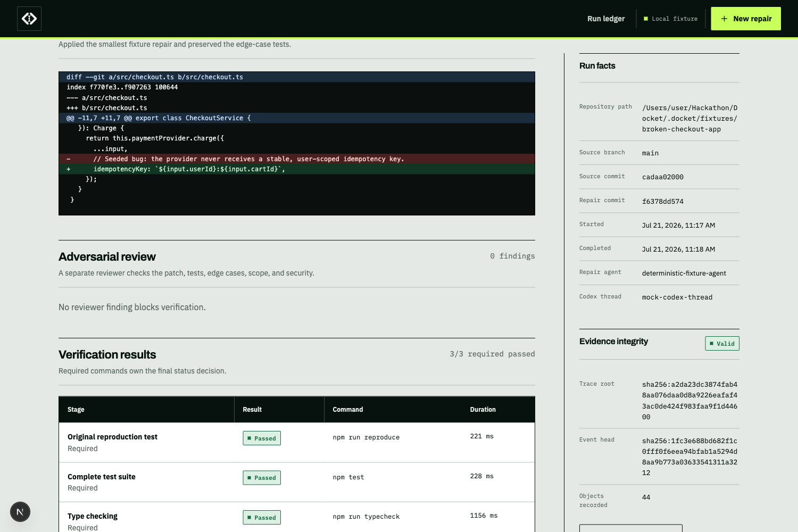This screenshot has width=798, height=532.
Task: Click the '3/3 required passed' summary
Action: tap(492, 354)
